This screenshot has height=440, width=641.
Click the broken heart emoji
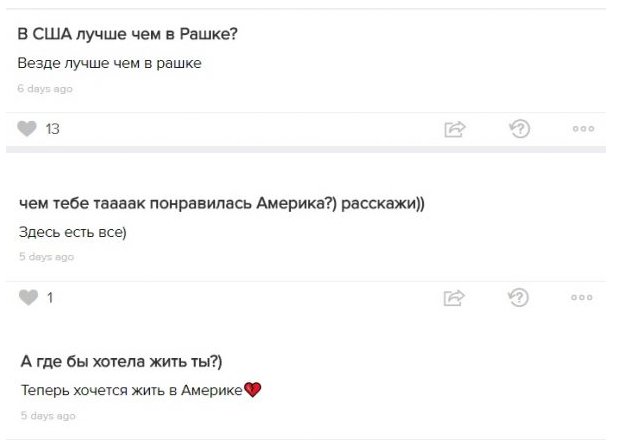point(252,390)
